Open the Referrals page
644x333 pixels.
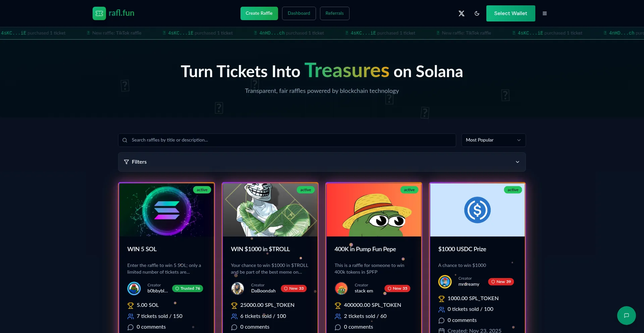334,13
